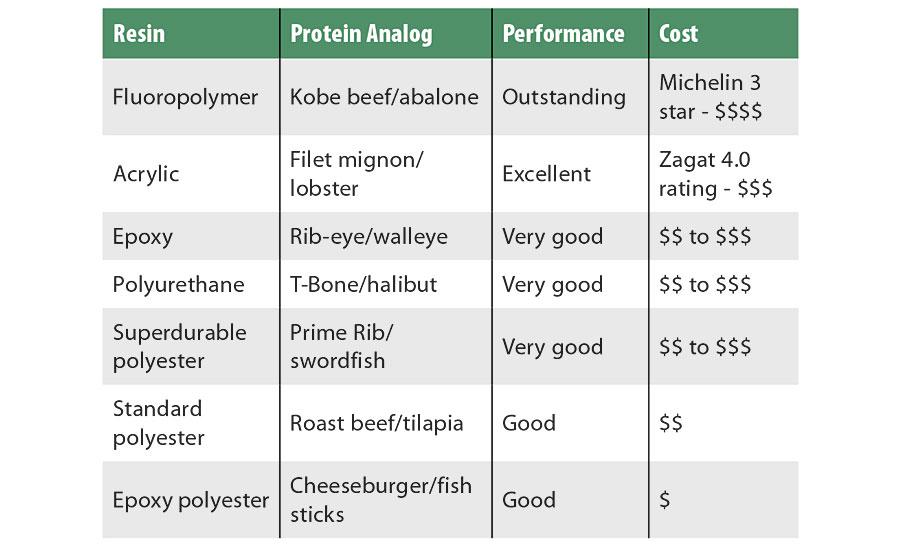900x550 pixels.
Task: Click the Cost column header
Action: (x=679, y=34)
